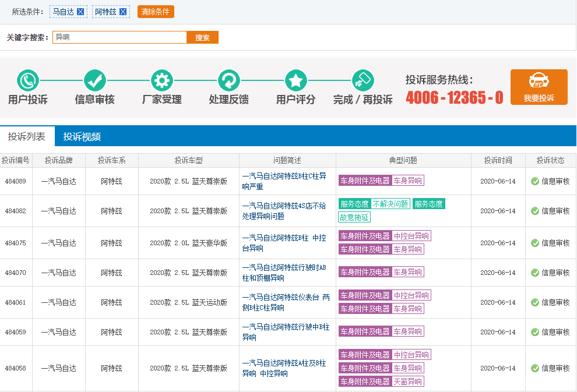The width and height of the screenshot is (577, 392).
Task: Click the 天窗异响 tag
Action: click(x=407, y=382)
